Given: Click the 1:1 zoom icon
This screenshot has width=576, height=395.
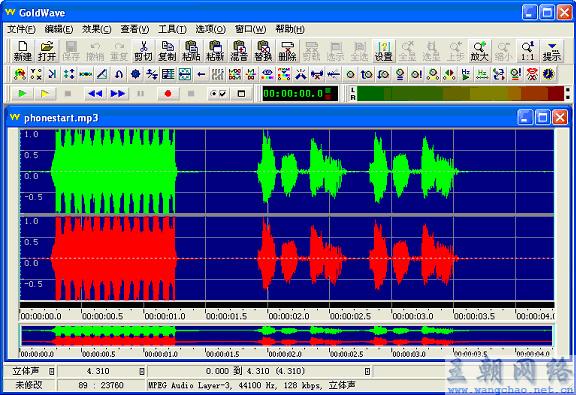Looking at the screenshot, I should point(528,51).
